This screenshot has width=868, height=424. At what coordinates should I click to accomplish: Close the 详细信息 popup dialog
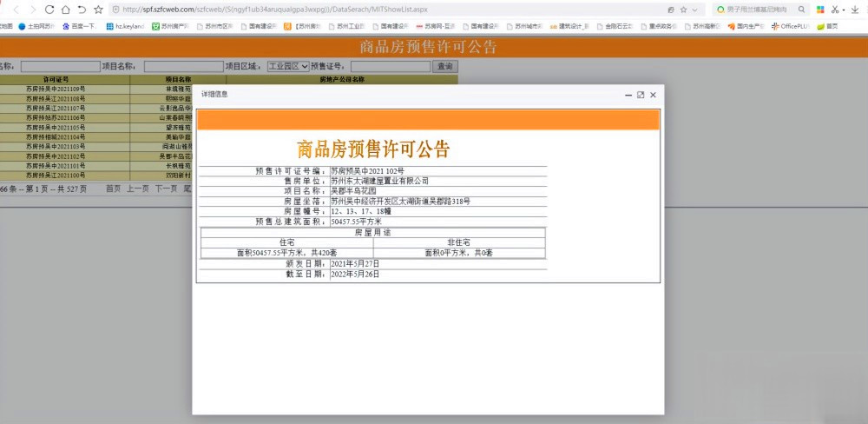tap(653, 95)
